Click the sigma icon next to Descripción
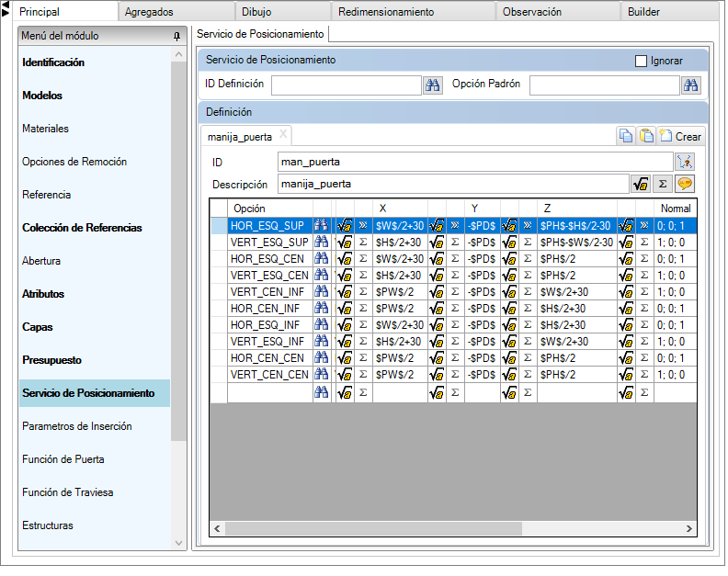Image resolution: width=728 pixels, height=576 pixels. [663, 184]
